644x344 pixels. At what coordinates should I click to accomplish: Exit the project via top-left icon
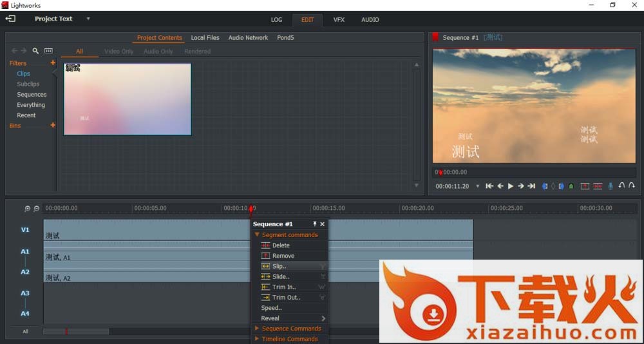pyautogui.click(x=10, y=19)
